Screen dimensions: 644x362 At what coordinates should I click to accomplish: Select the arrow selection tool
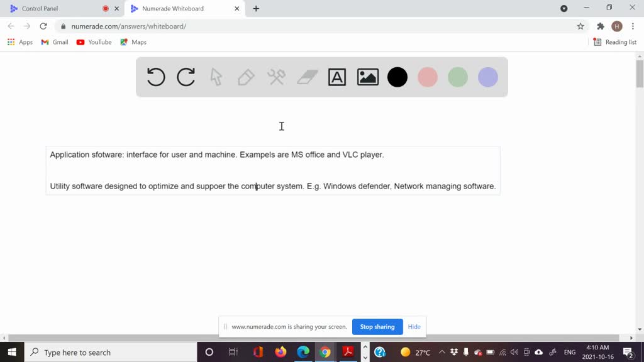click(216, 77)
